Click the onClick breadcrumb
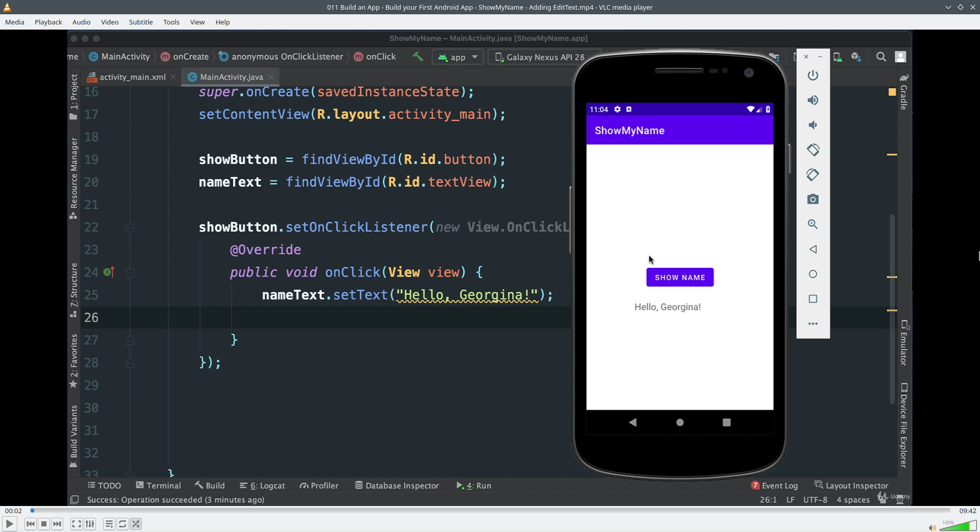The height and width of the screenshot is (532, 980). tap(375, 57)
